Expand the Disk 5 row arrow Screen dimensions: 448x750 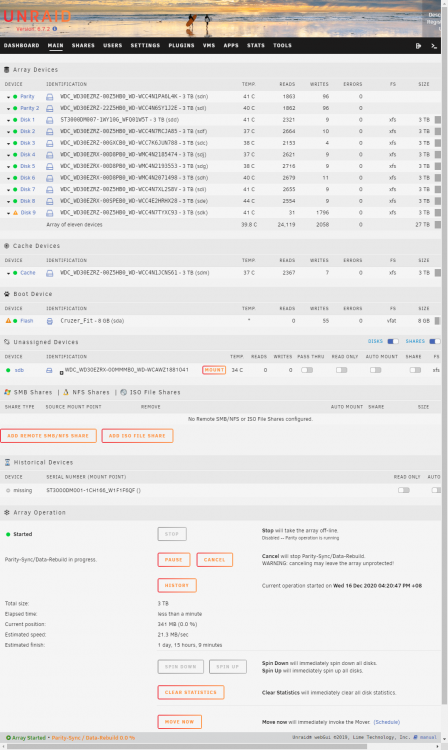click(8, 167)
